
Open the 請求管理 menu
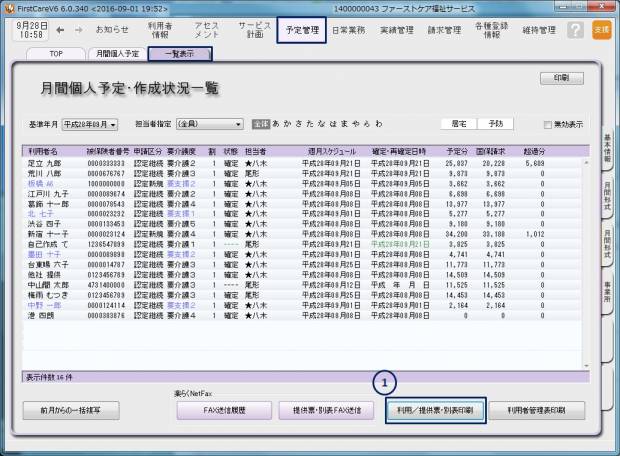click(x=445, y=30)
